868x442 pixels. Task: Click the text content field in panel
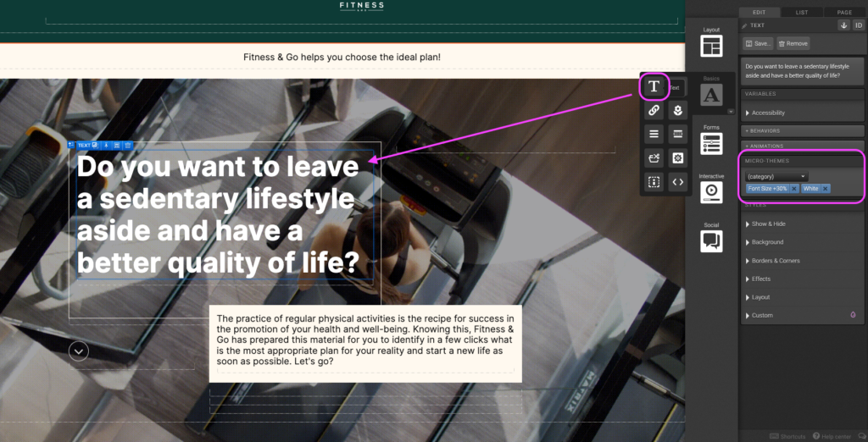[802, 70]
